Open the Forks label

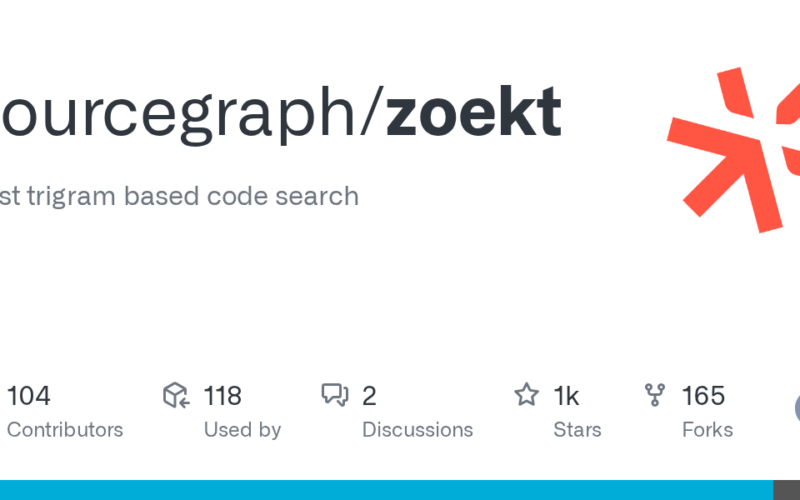point(707,430)
